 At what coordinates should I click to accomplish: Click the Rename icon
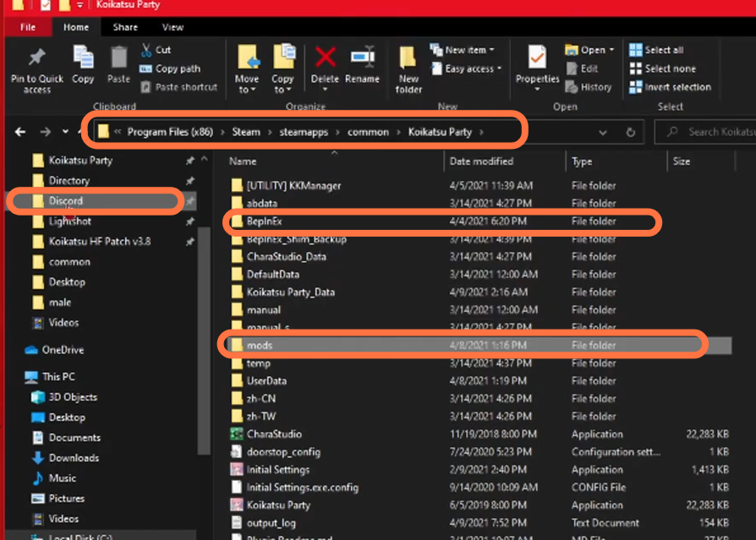click(x=363, y=57)
